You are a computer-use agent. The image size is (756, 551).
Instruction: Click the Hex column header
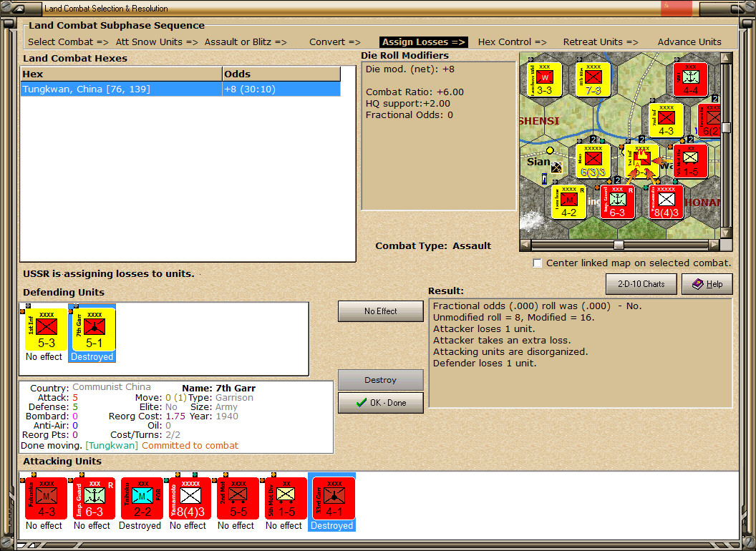click(121, 74)
